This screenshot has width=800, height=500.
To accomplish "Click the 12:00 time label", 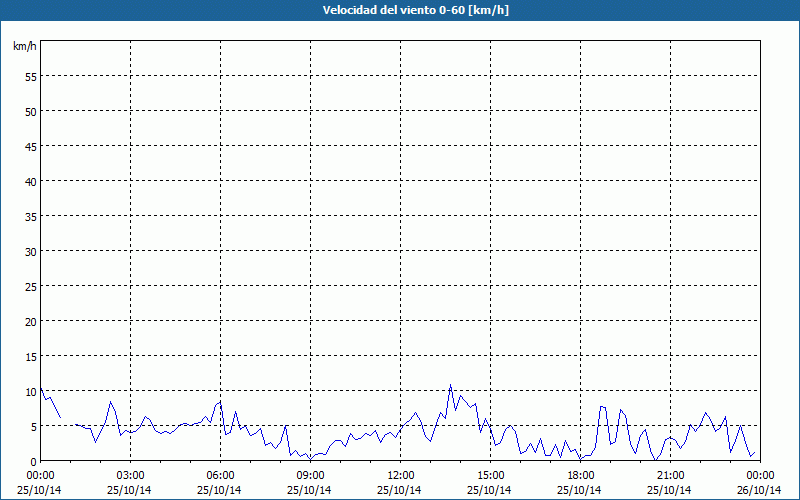I will coord(401,476).
